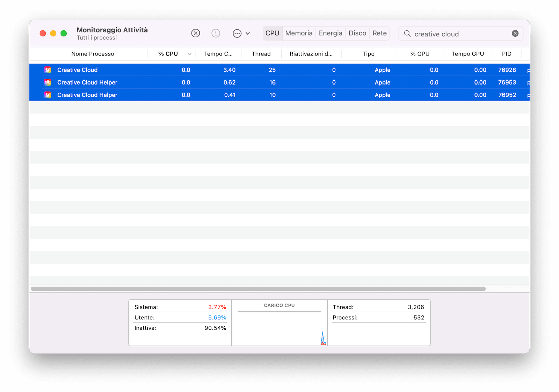Click the Creative Cloud app icon in first row
The height and width of the screenshot is (392, 559).
(48, 70)
